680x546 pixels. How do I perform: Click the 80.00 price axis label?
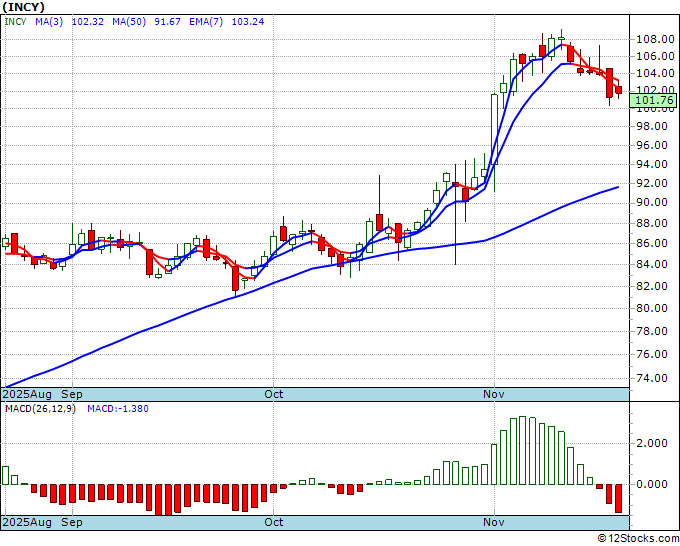[652, 308]
